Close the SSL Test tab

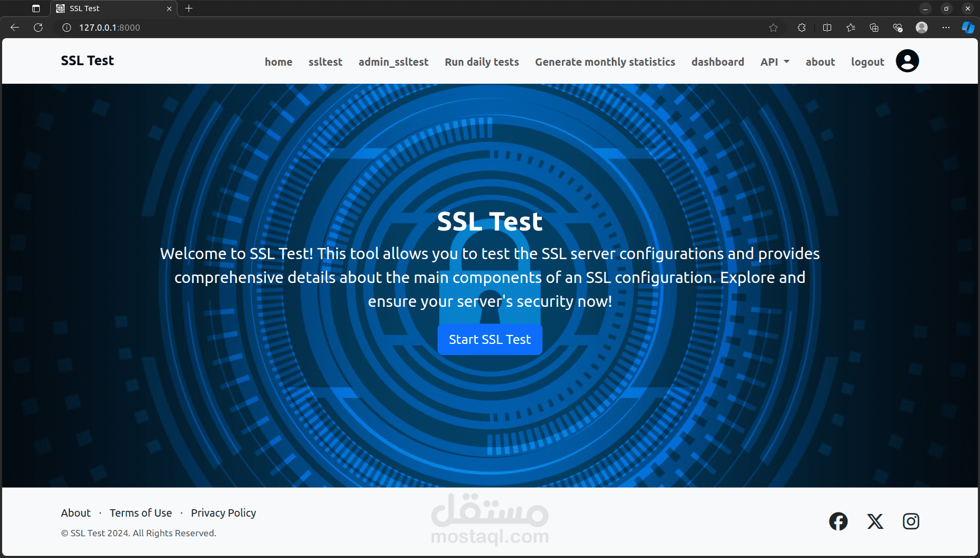pos(169,8)
